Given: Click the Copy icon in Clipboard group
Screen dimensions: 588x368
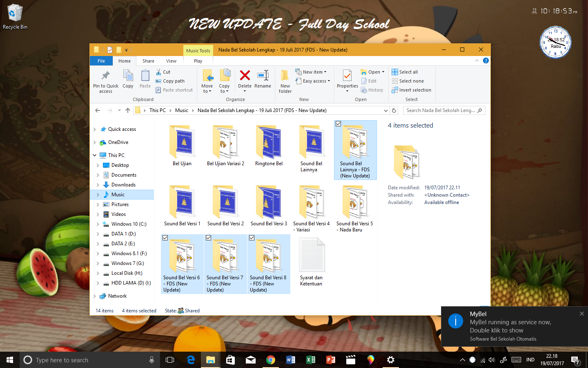Looking at the screenshot, I should click(x=128, y=76).
